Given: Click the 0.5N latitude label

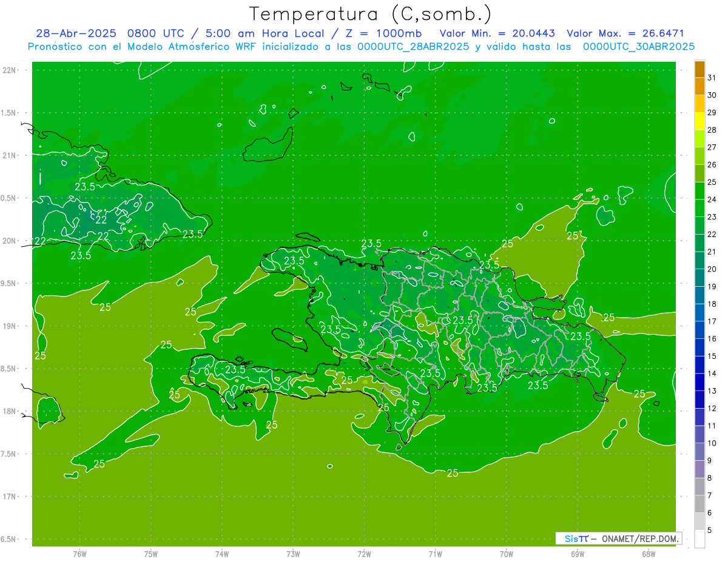Looking at the screenshot, I should coord(9,198).
